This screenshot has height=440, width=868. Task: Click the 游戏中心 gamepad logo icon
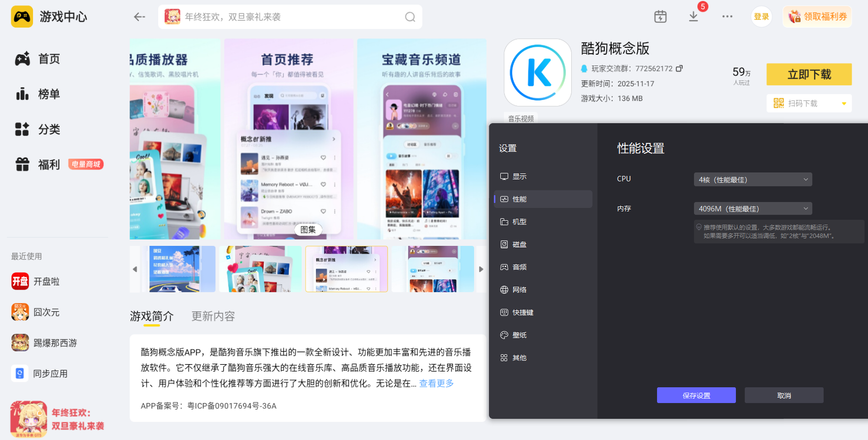(x=22, y=17)
